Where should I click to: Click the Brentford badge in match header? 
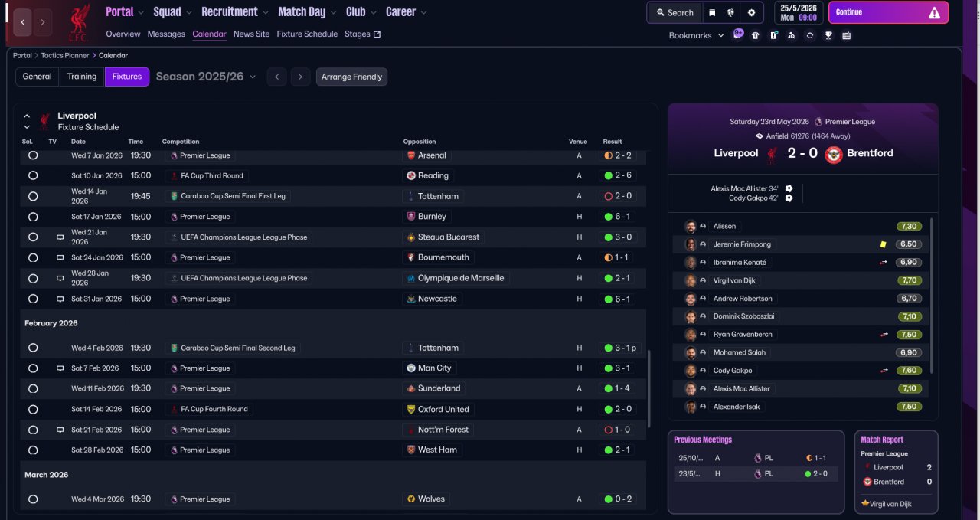833,154
